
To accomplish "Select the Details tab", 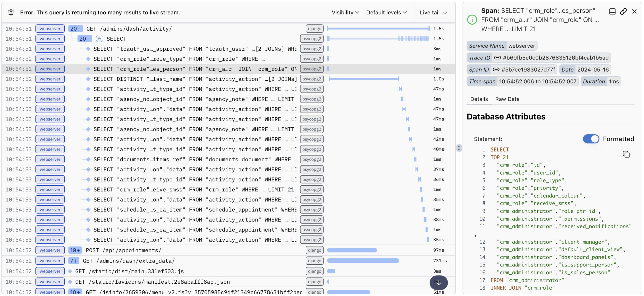I will [x=479, y=99].
